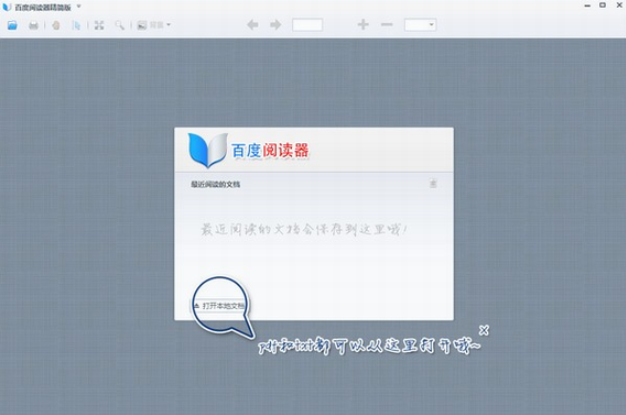Click the open file folder icon
The height and width of the screenshot is (415, 626).
pyautogui.click(x=12, y=24)
